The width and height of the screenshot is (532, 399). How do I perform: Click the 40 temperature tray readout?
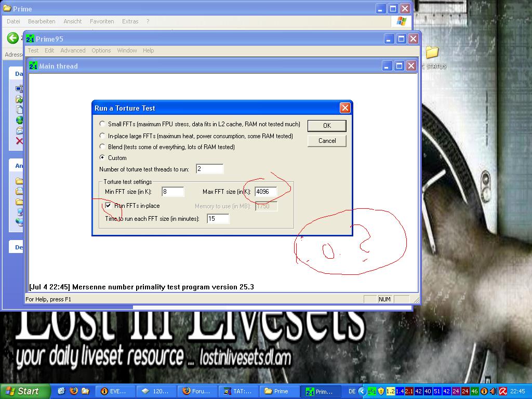428,391
